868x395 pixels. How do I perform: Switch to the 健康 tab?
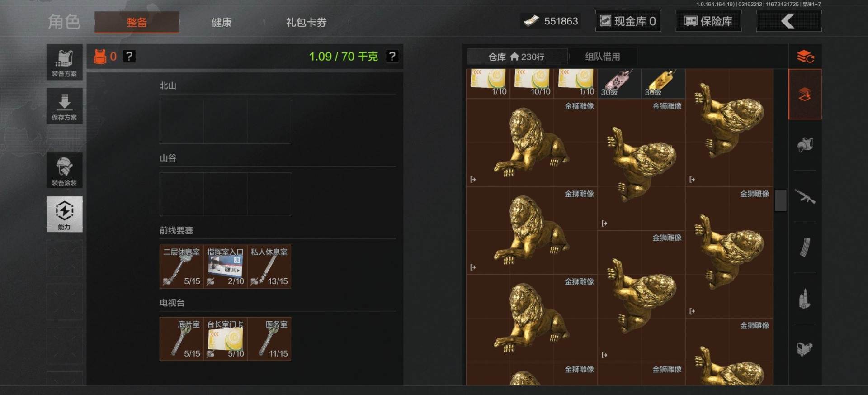[x=222, y=22]
